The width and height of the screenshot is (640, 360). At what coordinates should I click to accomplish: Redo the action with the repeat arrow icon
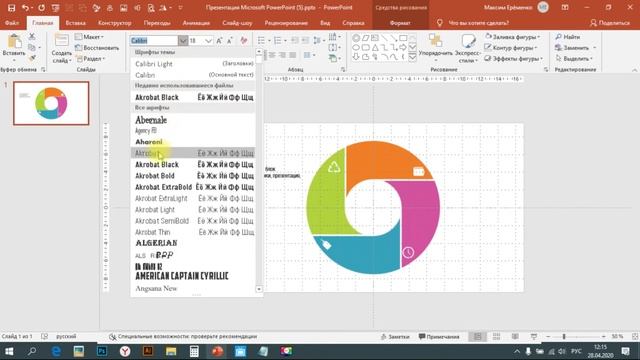point(41,8)
